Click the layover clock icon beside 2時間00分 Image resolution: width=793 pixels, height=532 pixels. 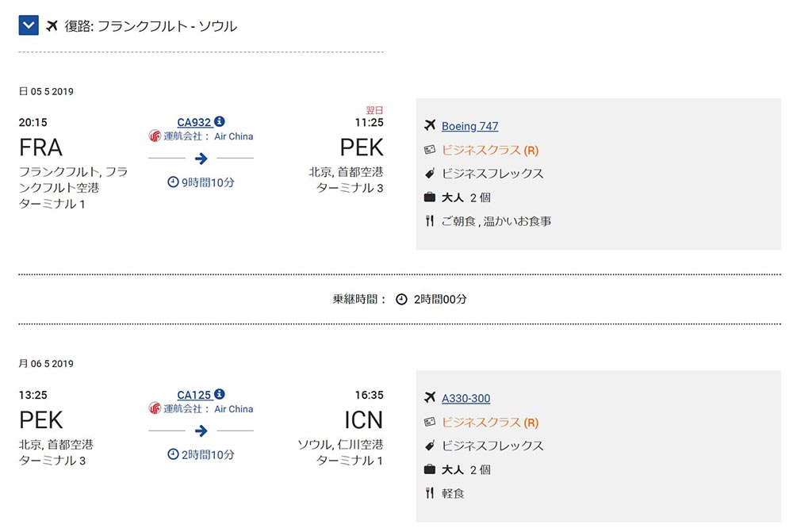401,300
